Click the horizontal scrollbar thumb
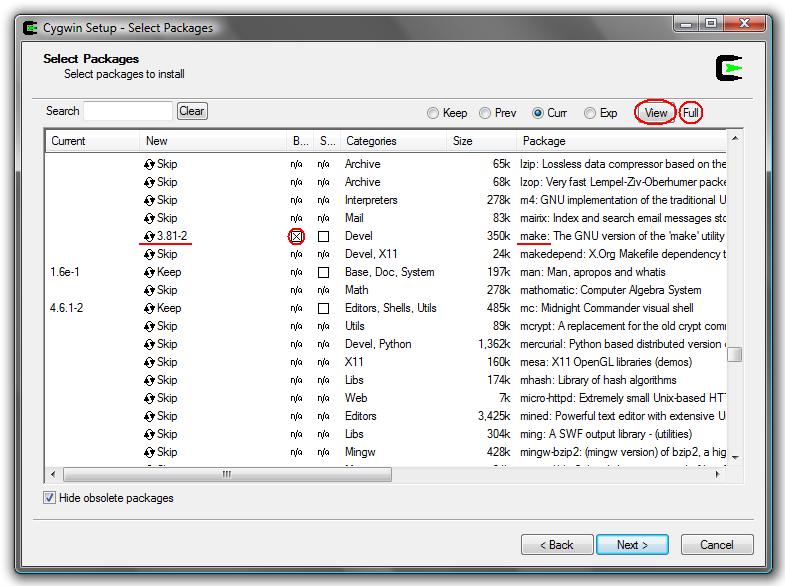Viewport: 785px width, 586px height. coord(227,474)
